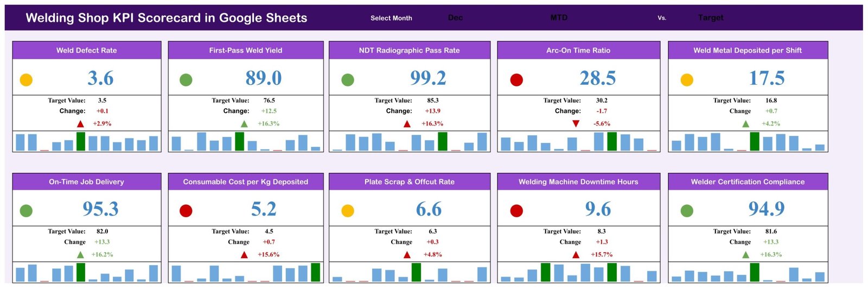Click the First-Pass Weld Yield value 89.0
The height and width of the screenshot is (288, 868).
264,78
